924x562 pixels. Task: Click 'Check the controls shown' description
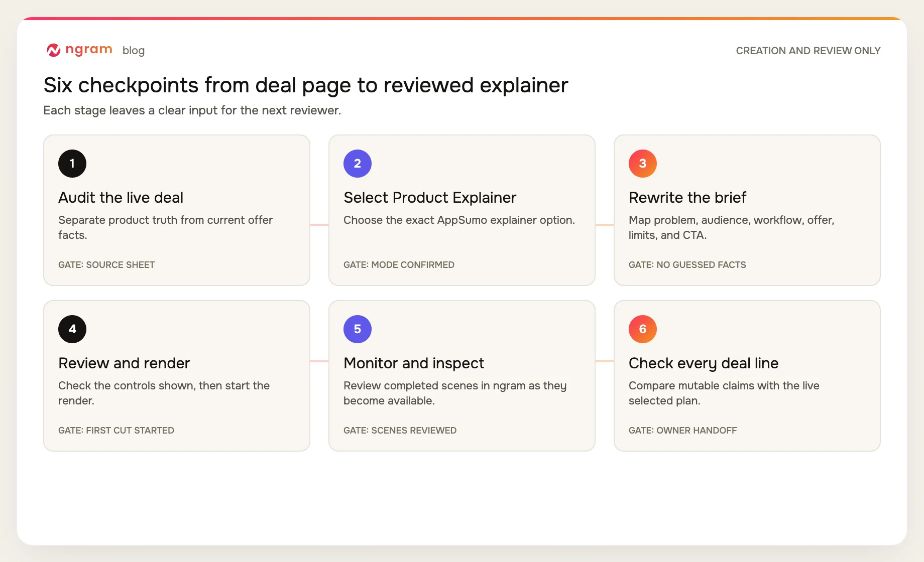click(x=164, y=393)
